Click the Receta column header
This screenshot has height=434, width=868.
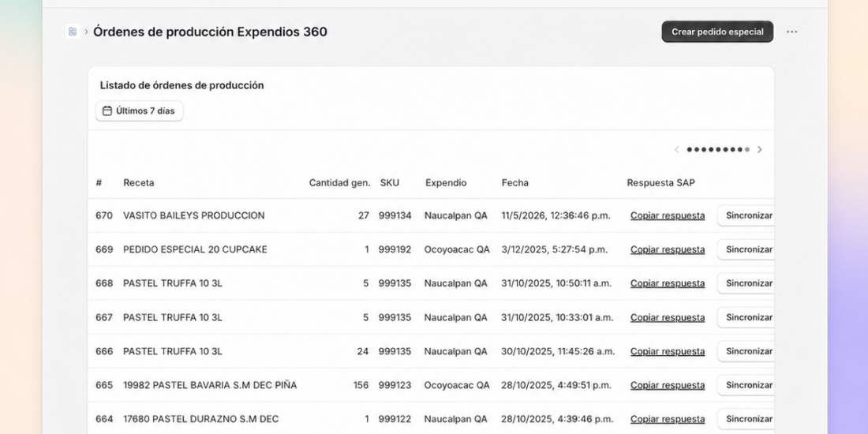[138, 183]
